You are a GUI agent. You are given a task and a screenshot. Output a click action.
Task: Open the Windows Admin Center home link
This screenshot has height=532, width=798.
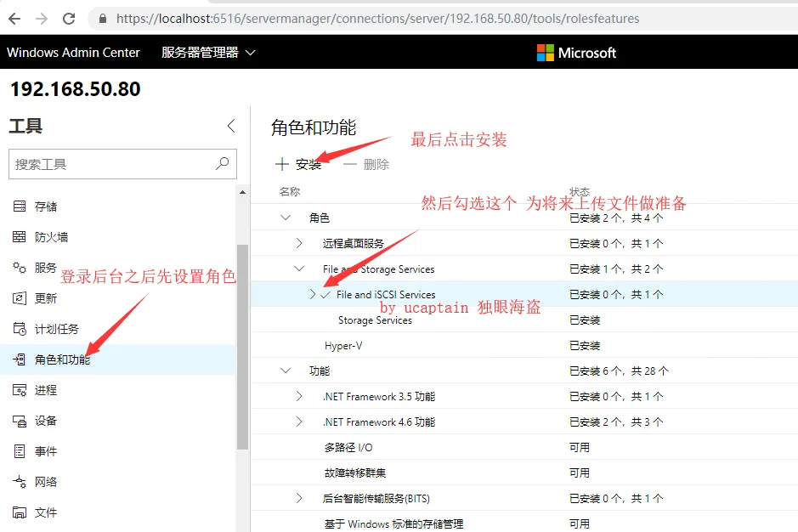(x=73, y=53)
